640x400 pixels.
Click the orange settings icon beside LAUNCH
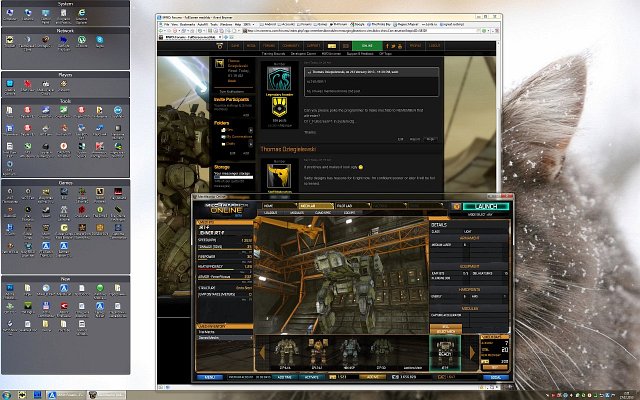pyautogui.click(x=456, y=207)
